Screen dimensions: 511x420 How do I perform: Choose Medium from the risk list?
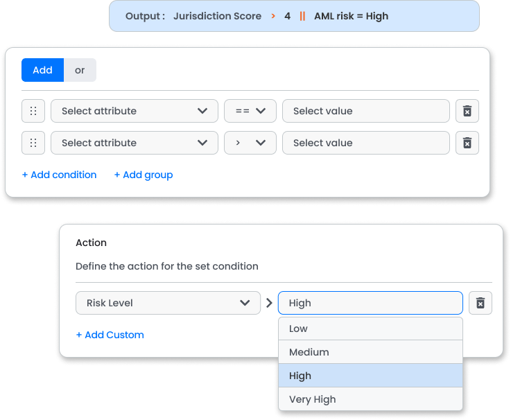[x=370, y=352]
